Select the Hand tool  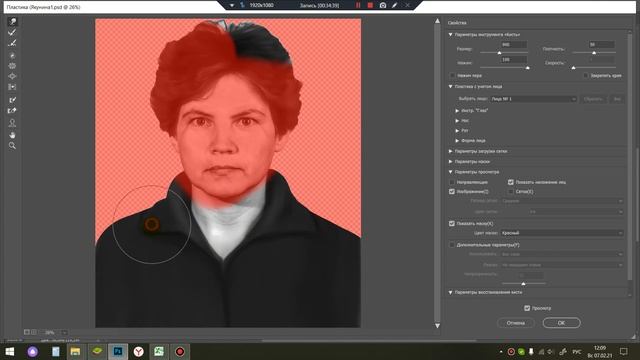[x=12, y=135]
